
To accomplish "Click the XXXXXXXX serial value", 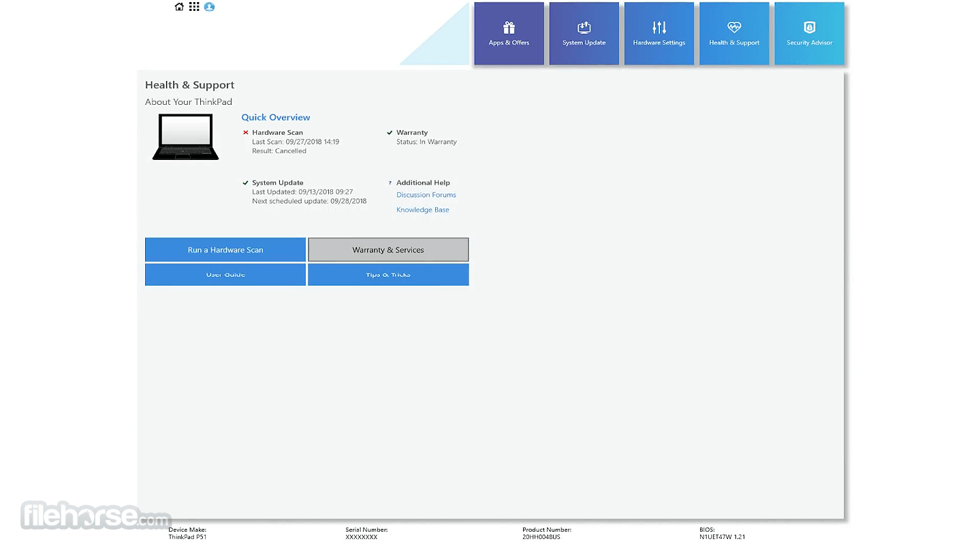I will [362, 537].
